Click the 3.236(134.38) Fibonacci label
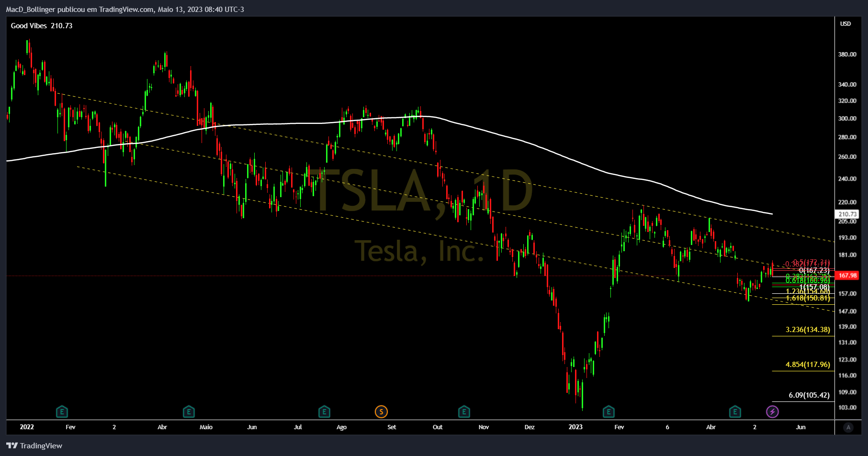This screenshot has height=456, width=868. click(x=808, y=330)
